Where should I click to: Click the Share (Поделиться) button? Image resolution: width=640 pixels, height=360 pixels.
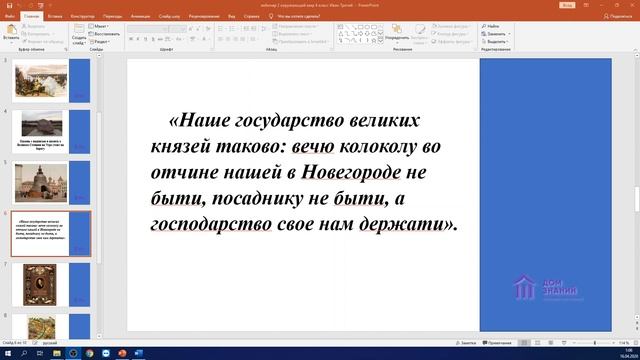(x=618, y=16)
